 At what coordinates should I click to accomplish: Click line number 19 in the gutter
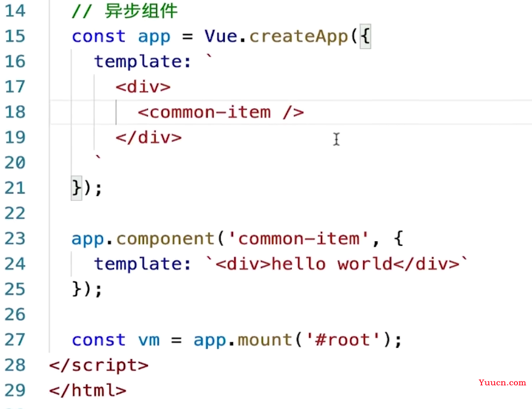point(15,138)
